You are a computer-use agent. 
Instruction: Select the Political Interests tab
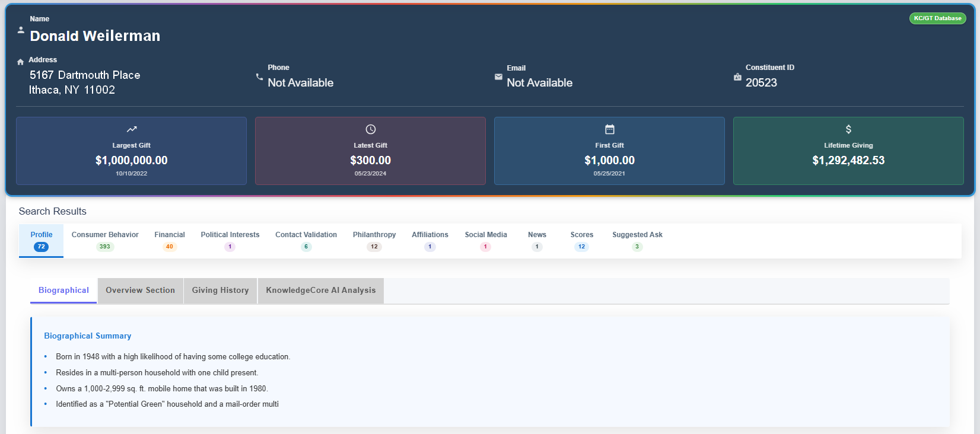click(x=230, y=240)
